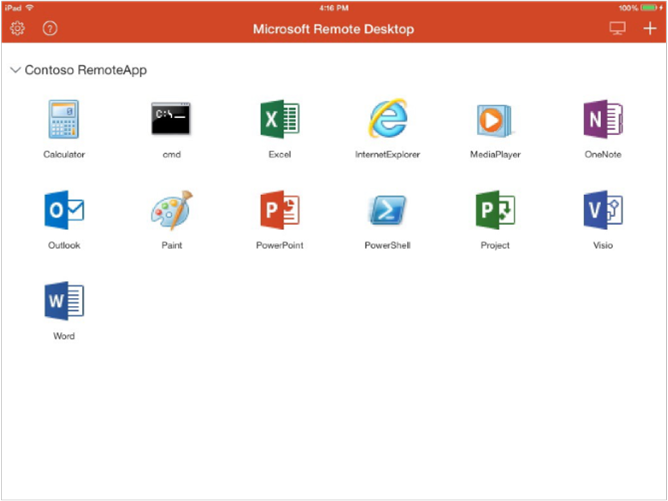
Task: Open the Word remote app
Action: click(64, 301)
